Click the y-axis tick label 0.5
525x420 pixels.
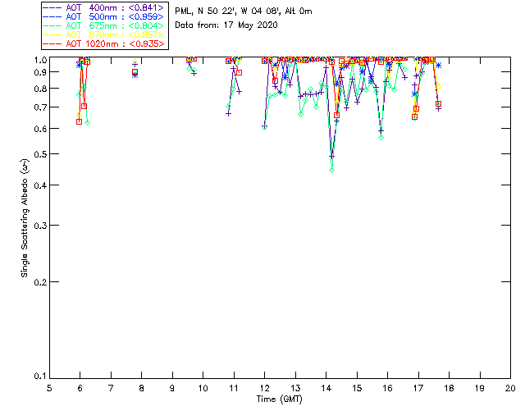(38, 154)
